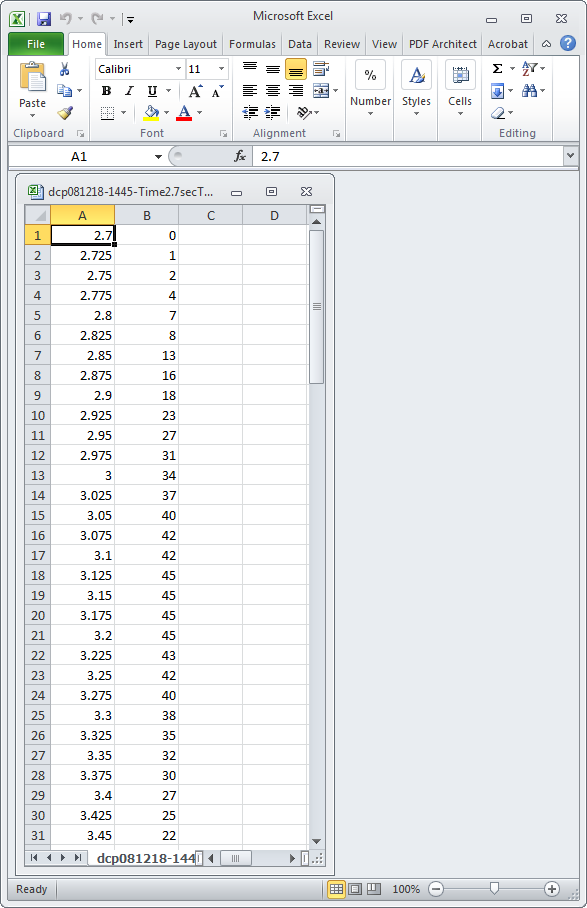587x908 pixels.
Task: Toggle Italic formatting
Action: click(129, 91)
